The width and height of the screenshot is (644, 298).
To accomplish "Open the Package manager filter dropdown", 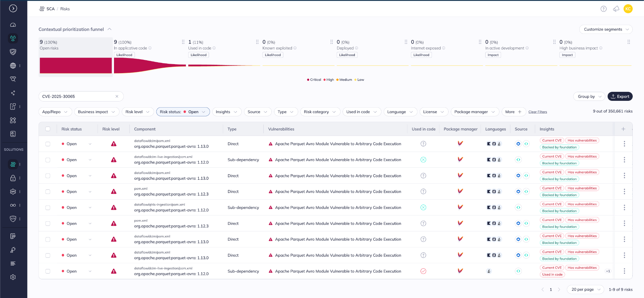I will 475,112.
